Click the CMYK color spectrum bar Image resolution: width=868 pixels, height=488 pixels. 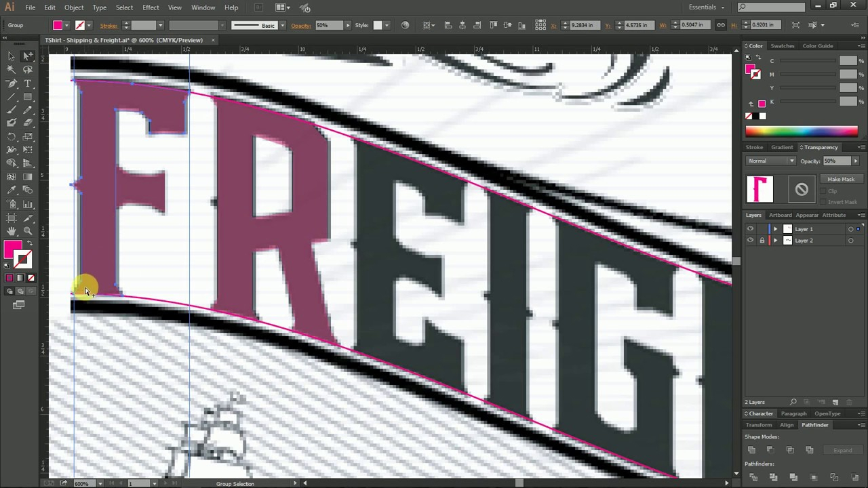point(802,131)
